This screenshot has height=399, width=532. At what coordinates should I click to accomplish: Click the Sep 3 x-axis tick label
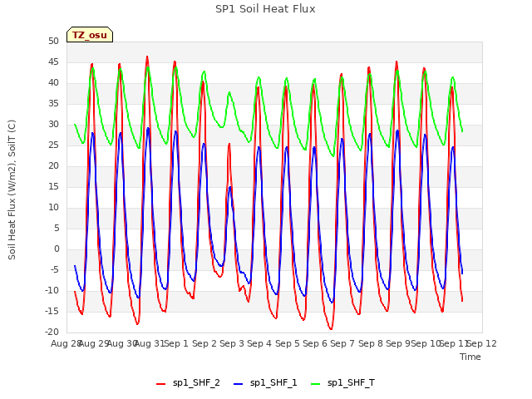pos(232,343)
